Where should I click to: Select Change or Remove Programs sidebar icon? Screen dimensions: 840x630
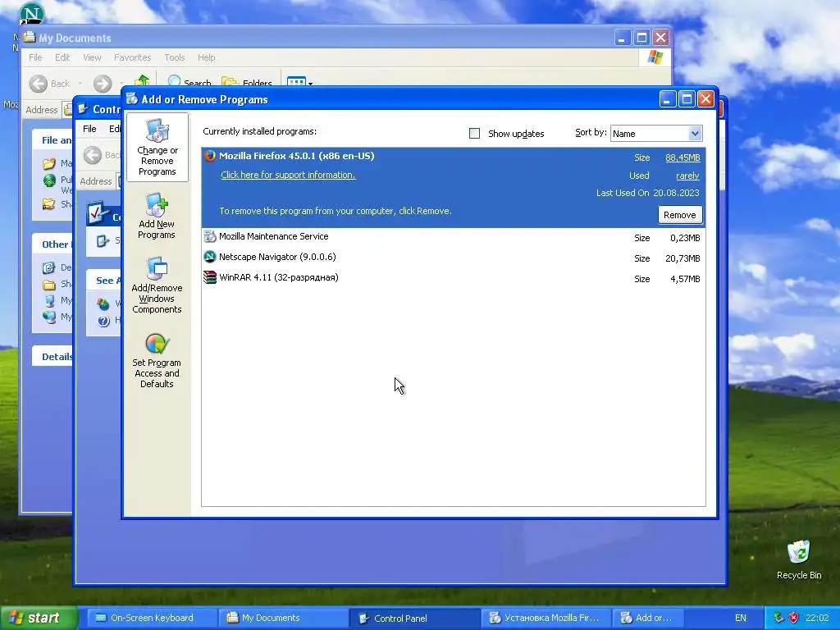pyautogui.click(x=157, y=148)
